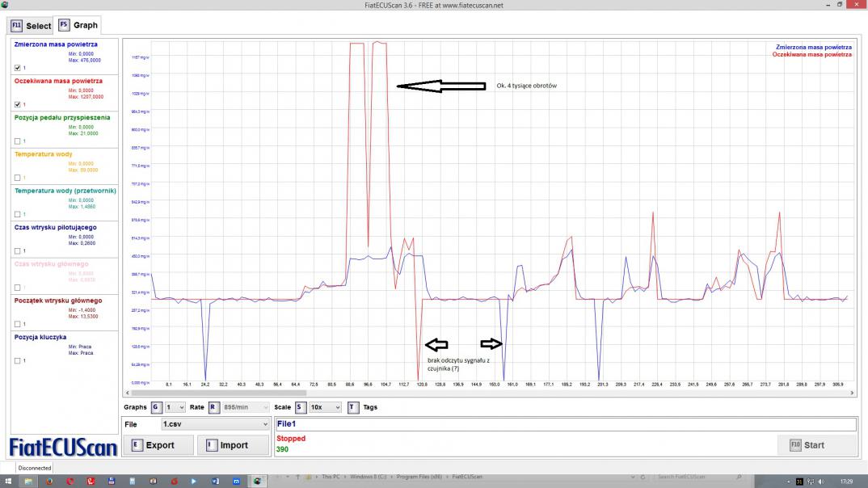Open the Graphs count dropdown
This screenshot has height=488, width=868.
click(175, 407)
